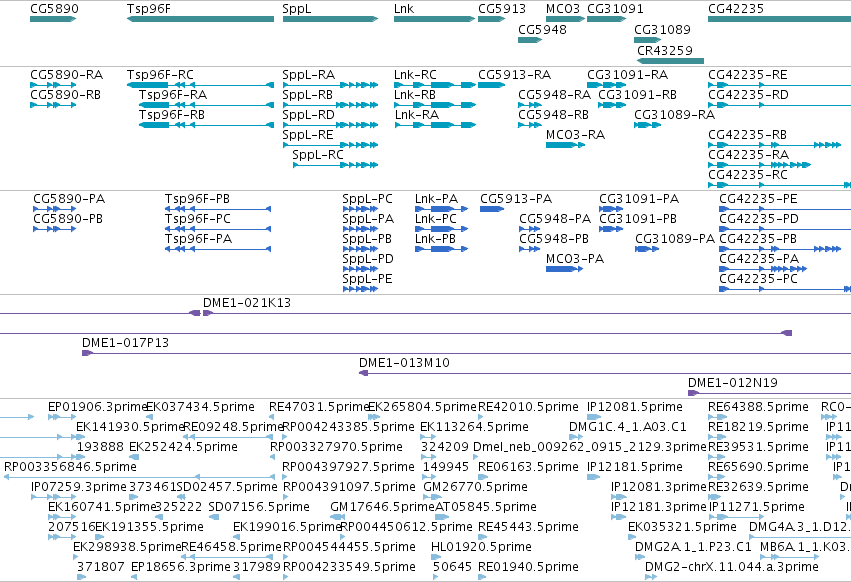Click the CG31089 gene feature

[x=647, y=40]
